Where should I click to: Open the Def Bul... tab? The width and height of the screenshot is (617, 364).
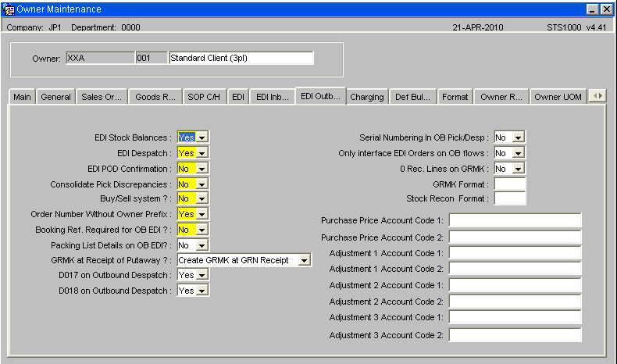pyautogui.click(x=412, y=97)
